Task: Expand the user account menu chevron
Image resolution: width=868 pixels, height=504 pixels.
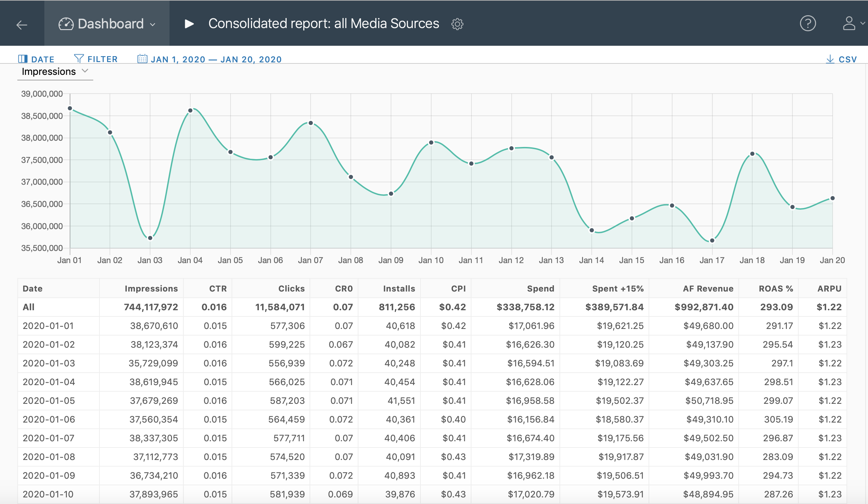Action: pos(862,24)
